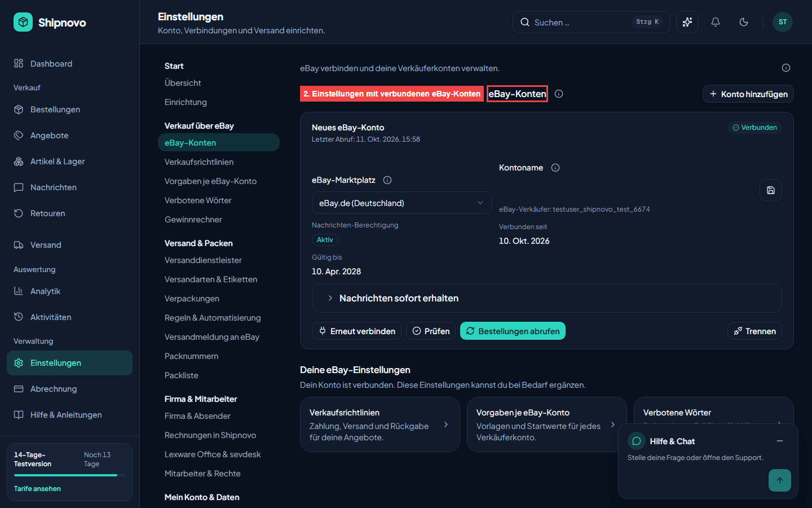Open Retouren in the sidebar
Screen dimensions: 812x508
[69, 213]
